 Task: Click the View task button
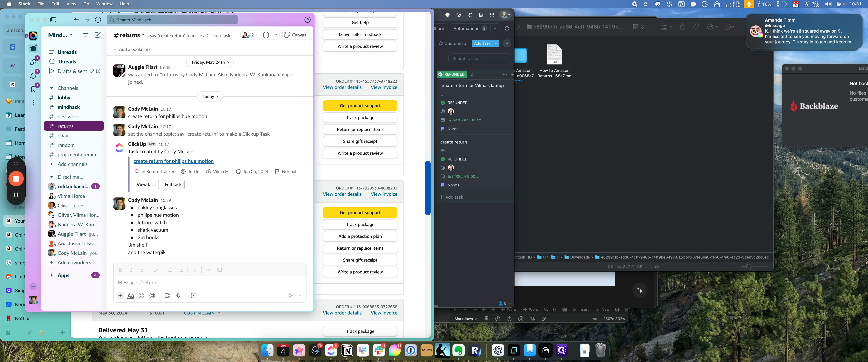pos(146,184)
